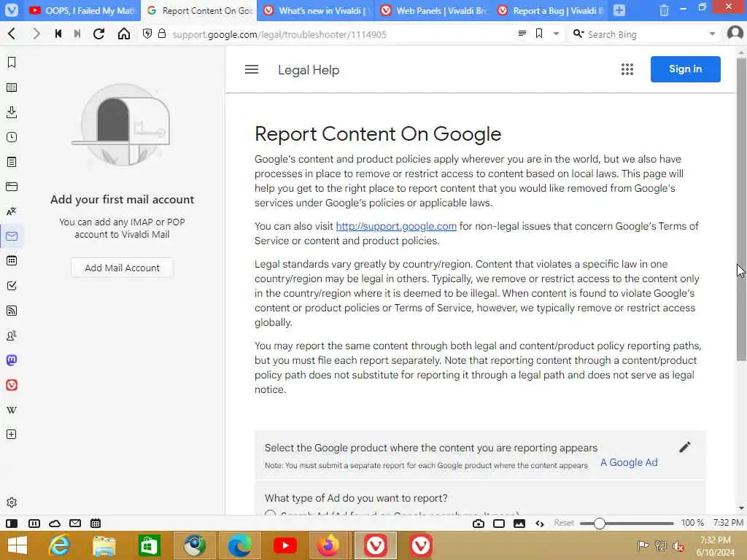Click the Rewind history button
The height and width of the screenshot is (560, 747).
(x=58, y=34)
